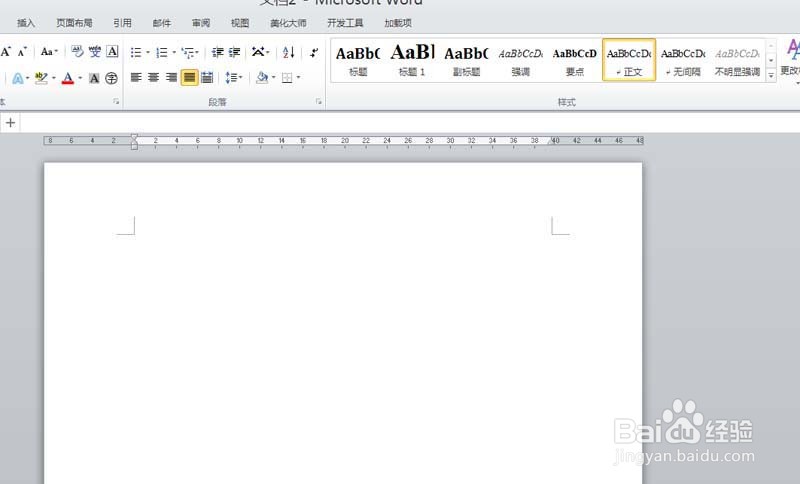Click the Decrease Indent icon

tap(218, 52)
